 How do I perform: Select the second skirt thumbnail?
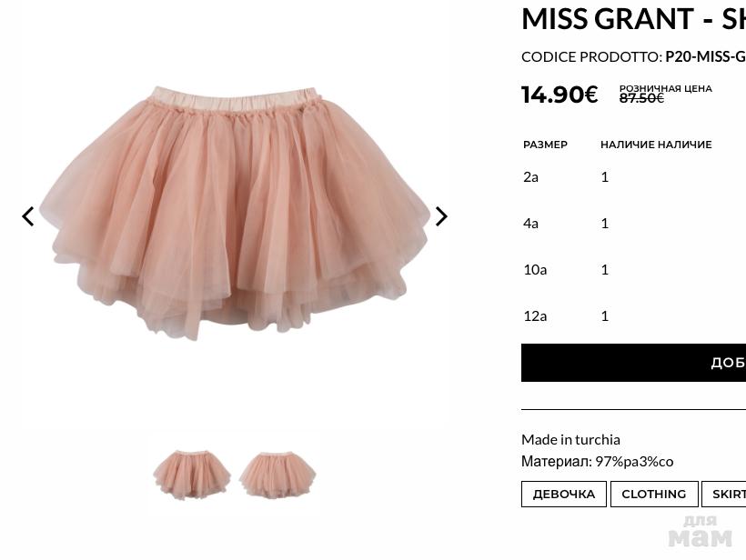(x=277, y=474)
